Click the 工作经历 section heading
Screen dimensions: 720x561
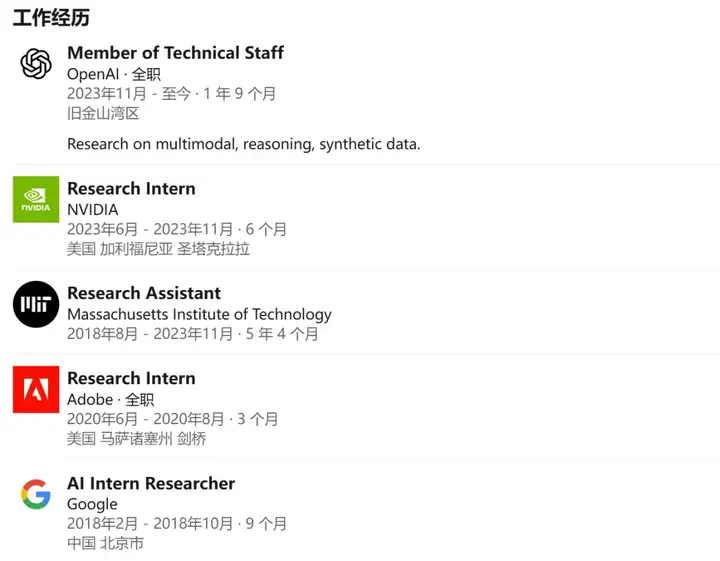tap(51, 18)
